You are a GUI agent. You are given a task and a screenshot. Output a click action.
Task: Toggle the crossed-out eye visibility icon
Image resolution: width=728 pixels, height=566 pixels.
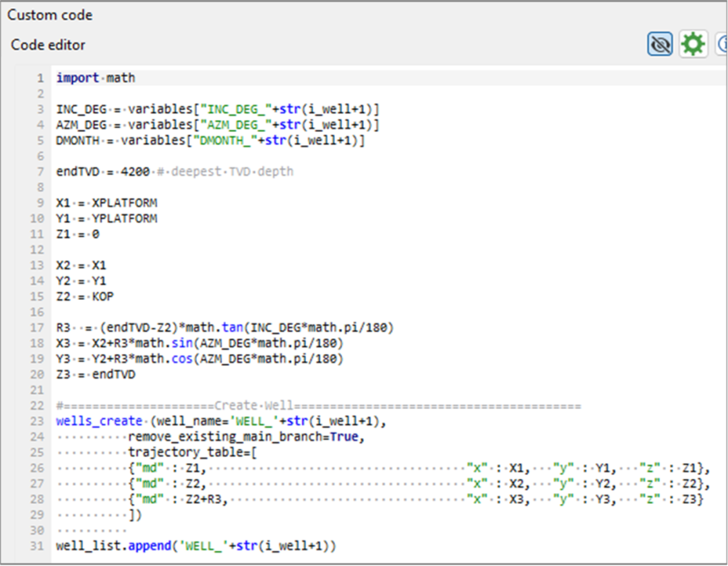660,45
